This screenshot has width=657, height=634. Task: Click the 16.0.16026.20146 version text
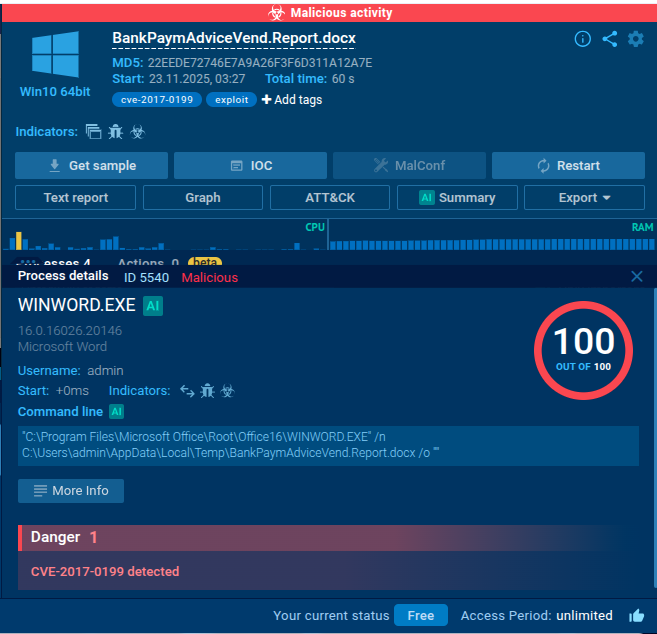(x=70, y=331)
